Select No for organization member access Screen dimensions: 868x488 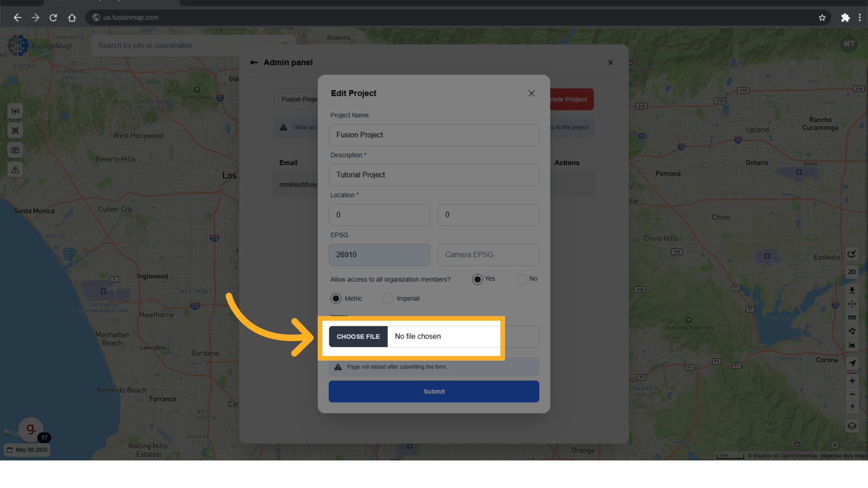pos(522,279)
